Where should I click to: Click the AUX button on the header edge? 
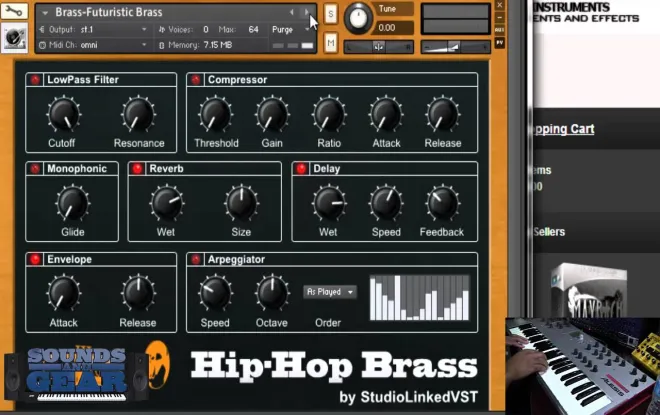[500, 30]
